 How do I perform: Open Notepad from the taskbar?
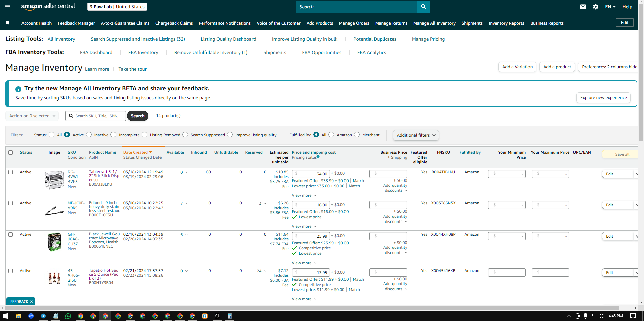coord(56,316)
